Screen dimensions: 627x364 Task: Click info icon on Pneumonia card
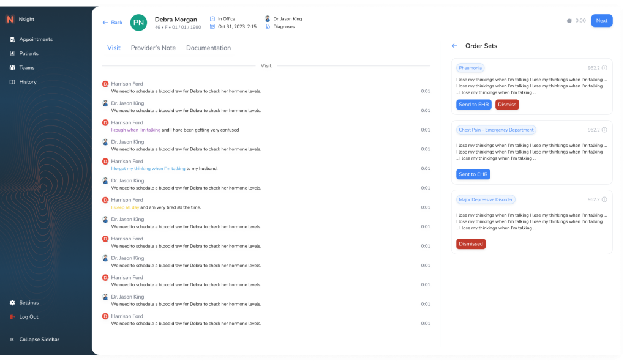pos(604,68)
